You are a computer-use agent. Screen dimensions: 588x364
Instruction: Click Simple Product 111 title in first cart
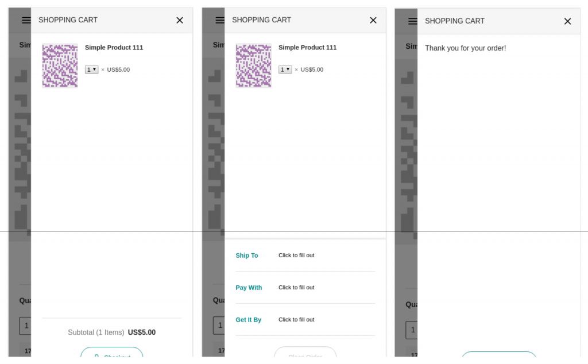(114, 48)
